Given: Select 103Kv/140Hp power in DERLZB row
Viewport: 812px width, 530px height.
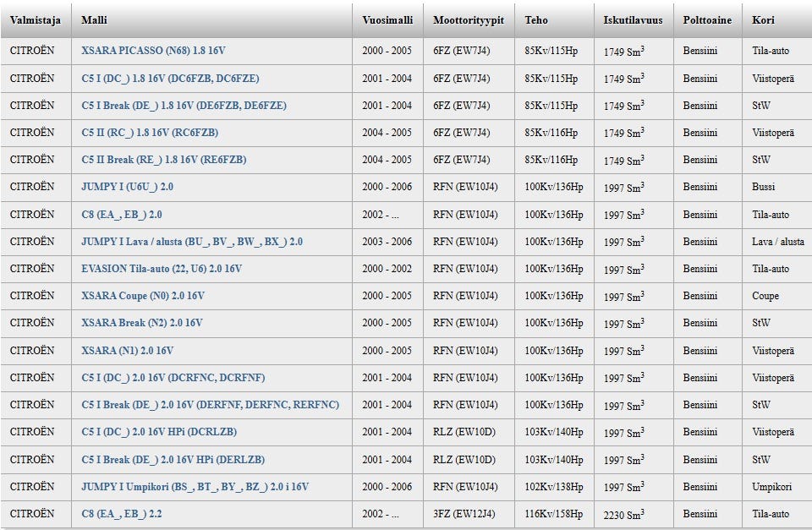Looking at the screenshot, I should 553,460.
